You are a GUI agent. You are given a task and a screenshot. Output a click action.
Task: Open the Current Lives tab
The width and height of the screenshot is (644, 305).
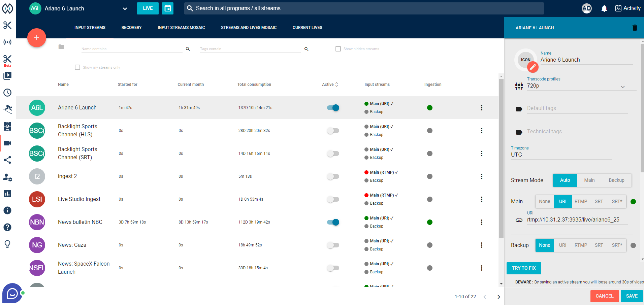307,28
